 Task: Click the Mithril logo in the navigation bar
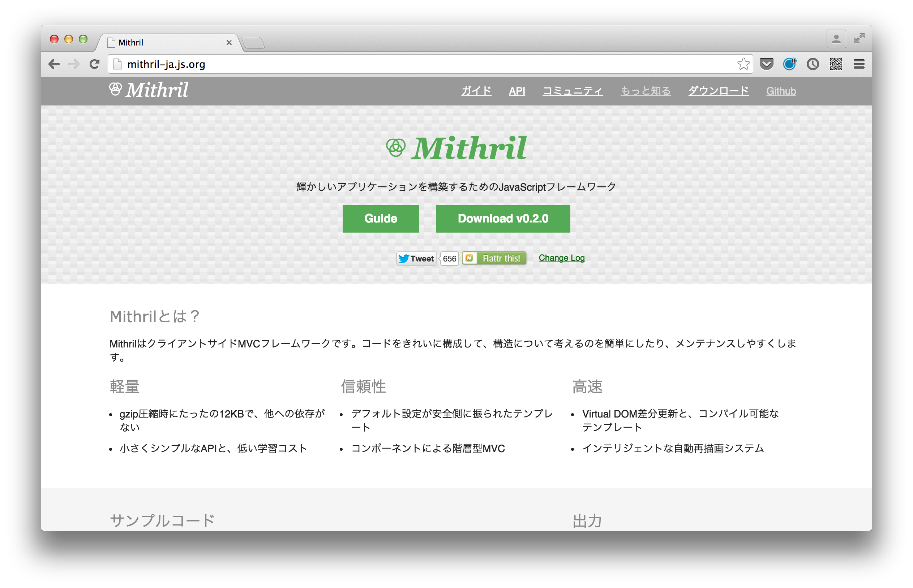149,90
